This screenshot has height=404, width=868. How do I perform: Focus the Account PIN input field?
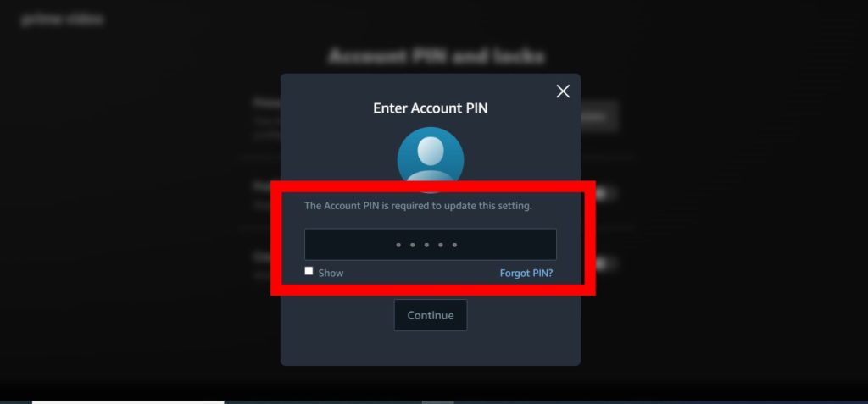pos(431,244)
